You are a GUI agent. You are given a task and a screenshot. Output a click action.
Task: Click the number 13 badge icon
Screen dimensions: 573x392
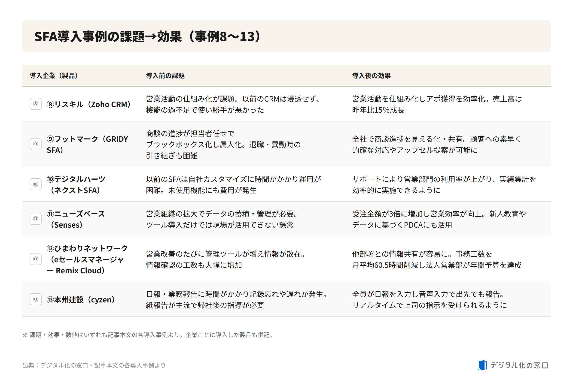(x=36, y=299)
